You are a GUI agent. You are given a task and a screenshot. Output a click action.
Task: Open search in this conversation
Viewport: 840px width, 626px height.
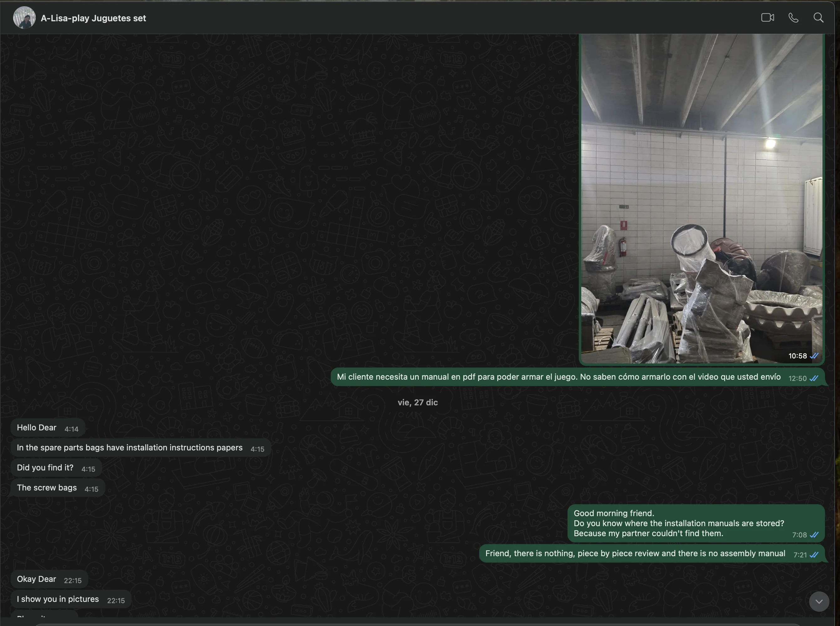pyautogui.click(x=818, y=18)
